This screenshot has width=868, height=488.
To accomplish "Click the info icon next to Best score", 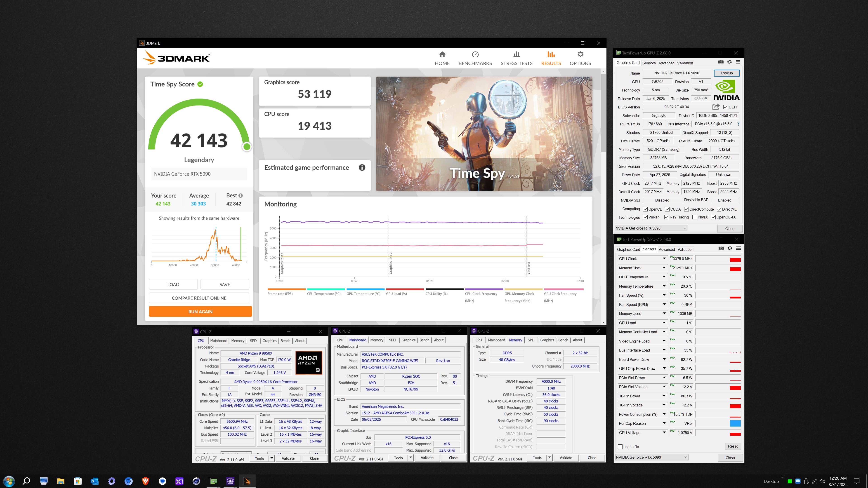I will coord(241,195).
